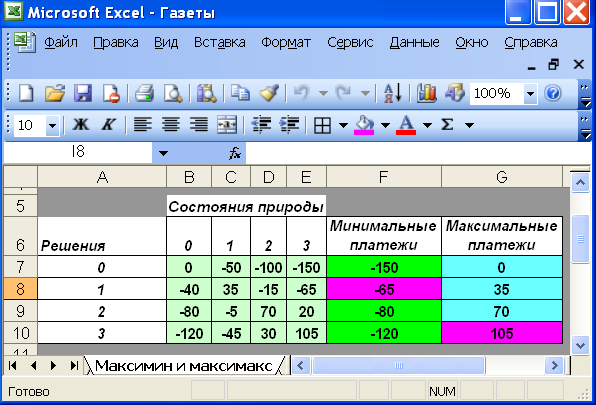This screenshot has width=596, height=405.
Task: Toggle bold formatting (Ж)
Action: coord(81,125)
